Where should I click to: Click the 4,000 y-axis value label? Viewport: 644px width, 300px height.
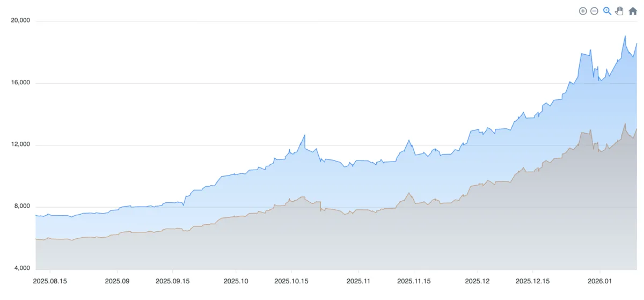click(21, 268)
